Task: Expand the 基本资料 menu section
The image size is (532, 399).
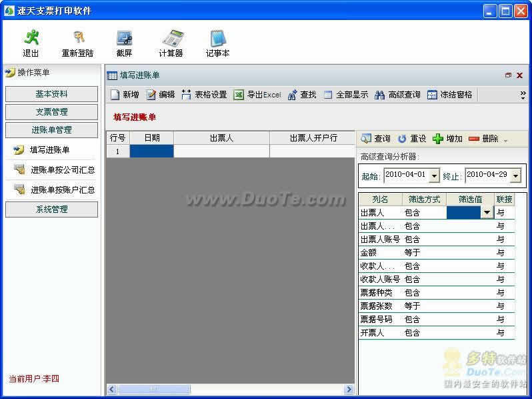Action: point(51,94)
